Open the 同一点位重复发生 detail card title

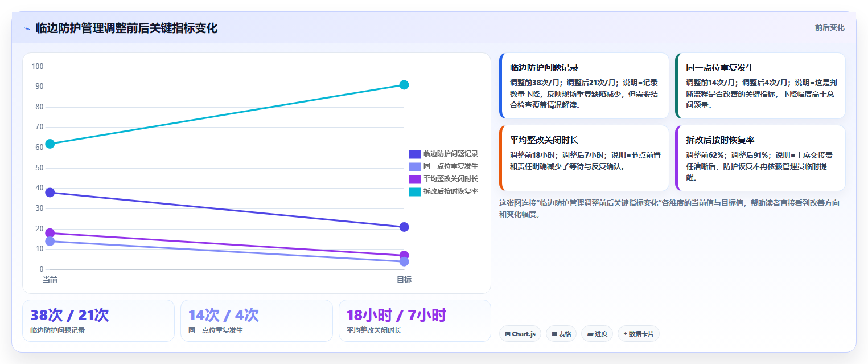click(x=720, y=68)
